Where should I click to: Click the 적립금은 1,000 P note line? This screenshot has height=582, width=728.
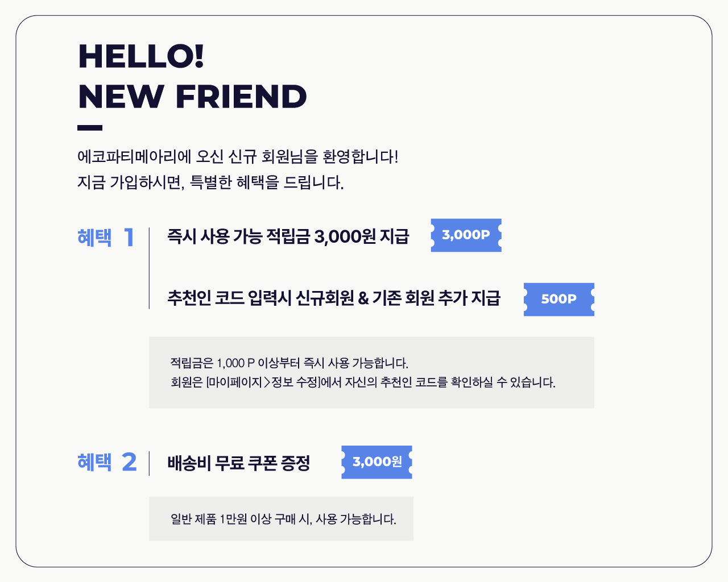tap(289, 363)
